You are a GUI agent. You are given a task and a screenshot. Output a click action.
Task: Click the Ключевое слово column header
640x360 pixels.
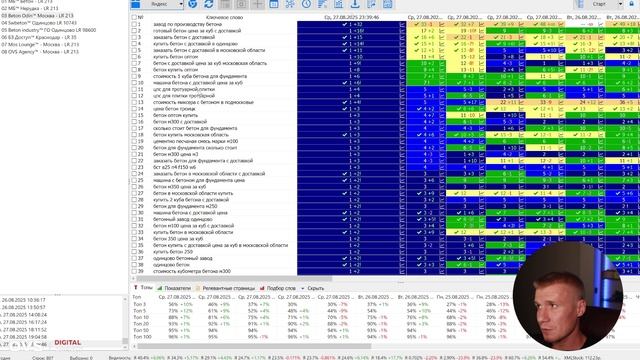(x=224, y=18)
